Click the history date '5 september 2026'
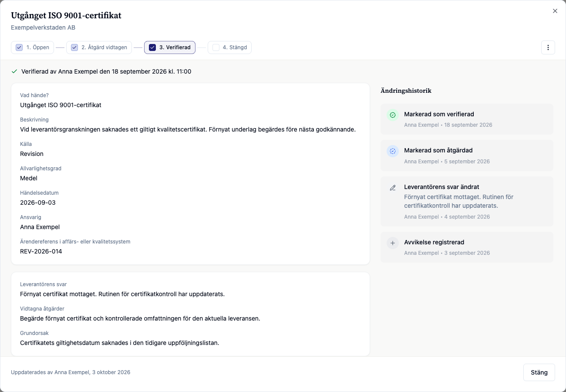Viewport: 566px width, 392px height. (x=467, y=162)
